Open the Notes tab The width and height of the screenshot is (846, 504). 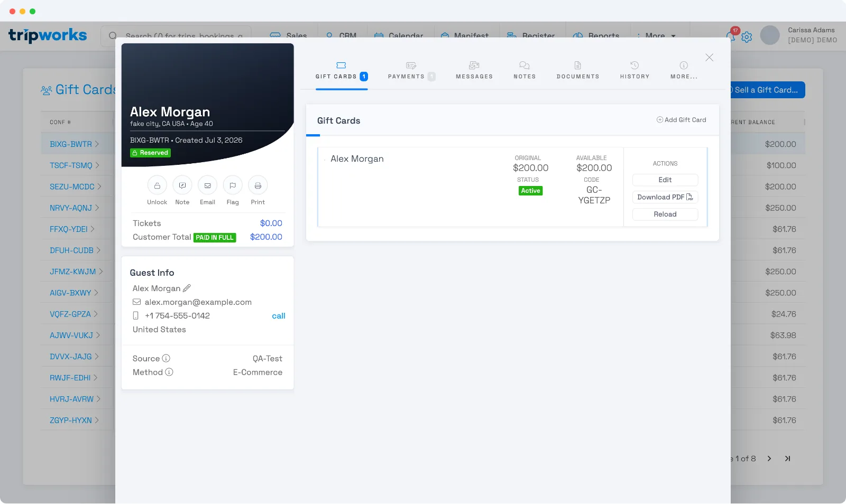[525, 71]
